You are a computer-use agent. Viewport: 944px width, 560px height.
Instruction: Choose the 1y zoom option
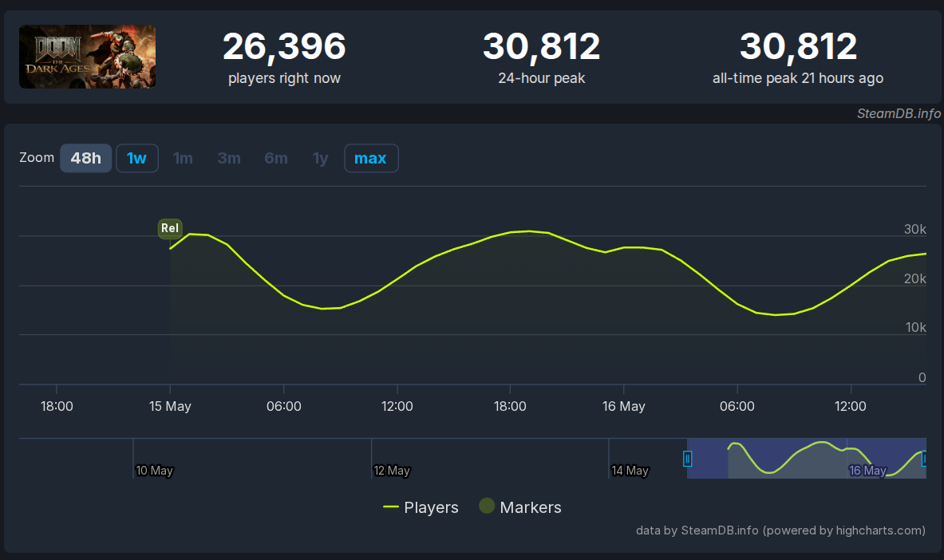320,159
